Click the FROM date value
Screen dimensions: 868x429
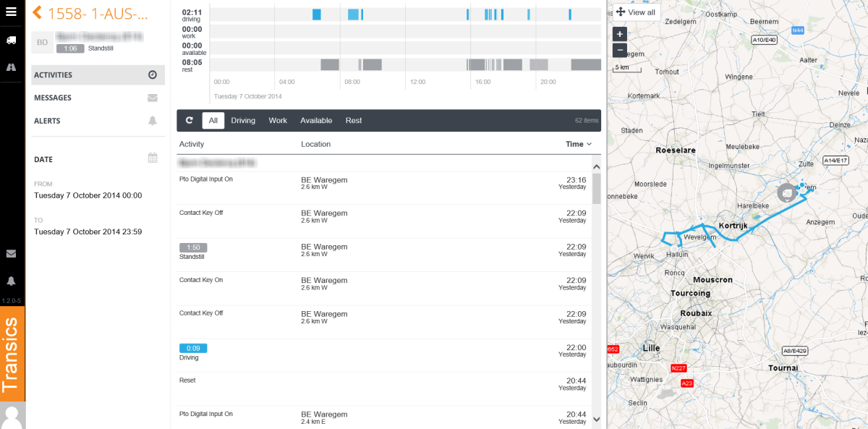(88, 195)
